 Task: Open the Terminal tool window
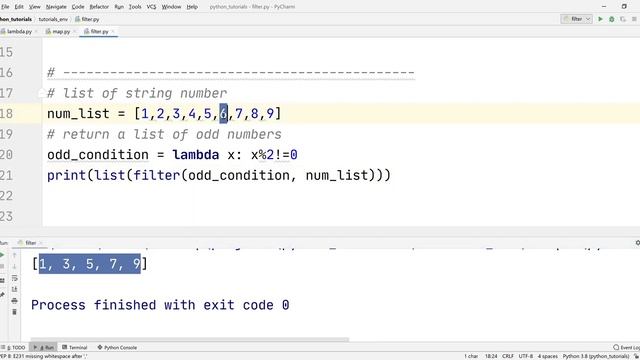point(75,347)
